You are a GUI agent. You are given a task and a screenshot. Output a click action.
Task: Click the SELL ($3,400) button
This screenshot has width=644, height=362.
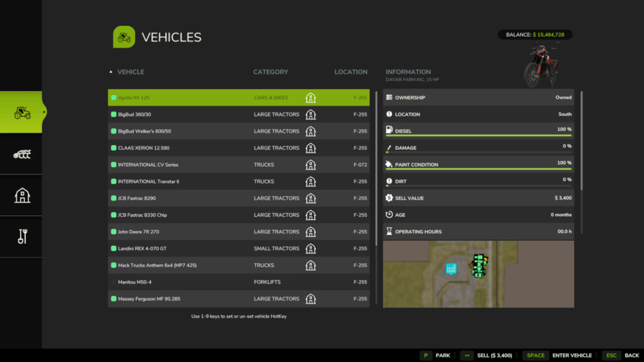[x=494, y=355]
